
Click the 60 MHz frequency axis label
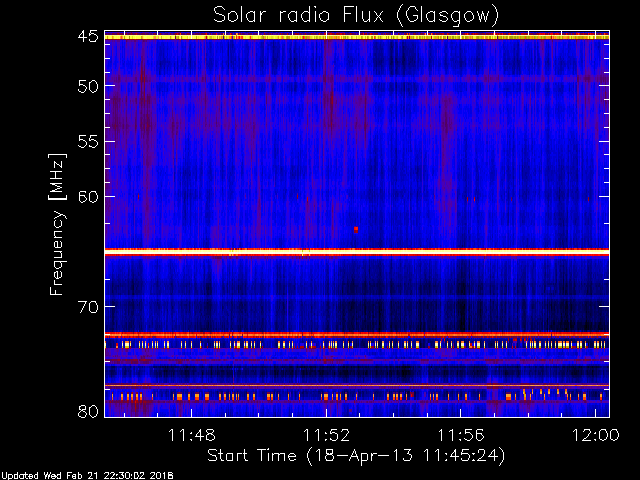pos(88,196)
